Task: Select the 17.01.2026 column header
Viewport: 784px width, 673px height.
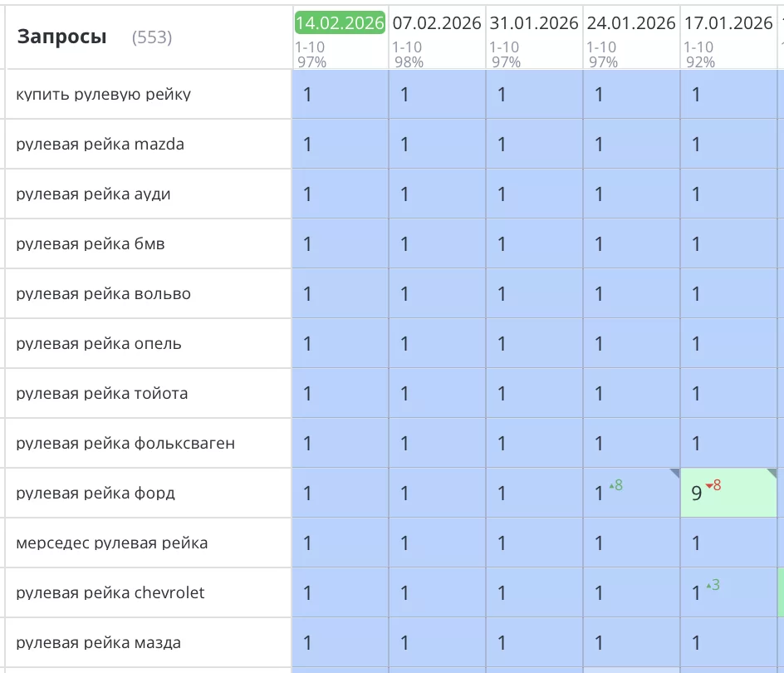Action: (x=728, y=22)
